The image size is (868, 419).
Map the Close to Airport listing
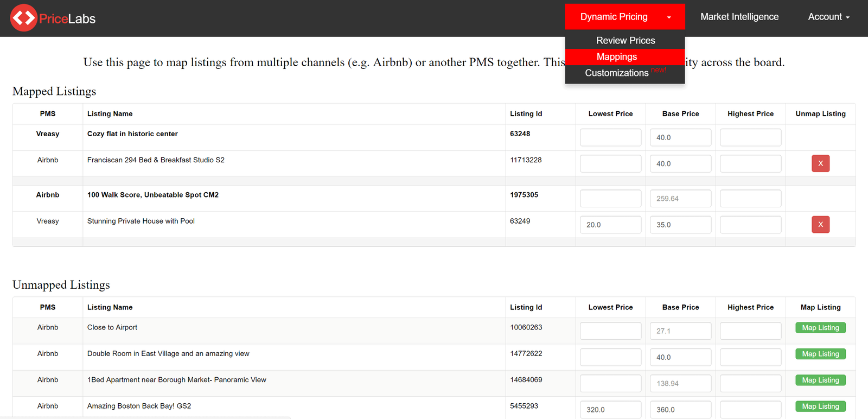(820, 328)
